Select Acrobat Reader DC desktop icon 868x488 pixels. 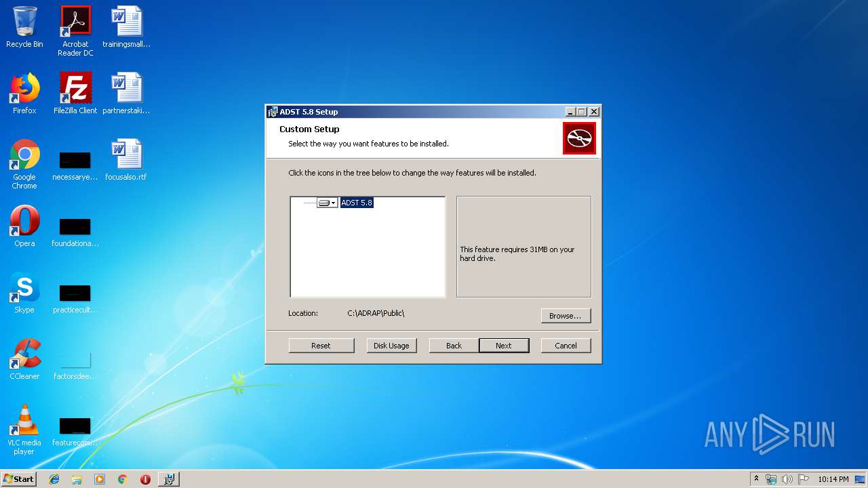click(x=75, y=31)
